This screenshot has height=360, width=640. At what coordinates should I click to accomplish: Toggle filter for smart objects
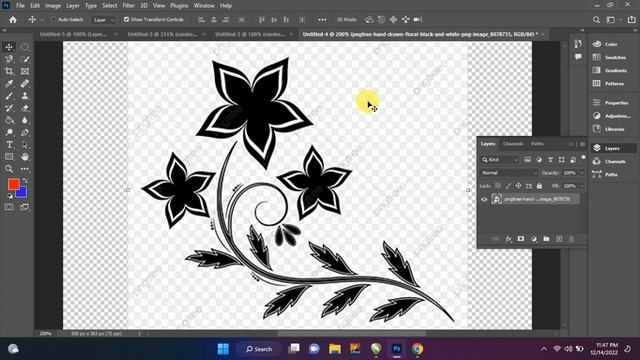pos(573,160)
